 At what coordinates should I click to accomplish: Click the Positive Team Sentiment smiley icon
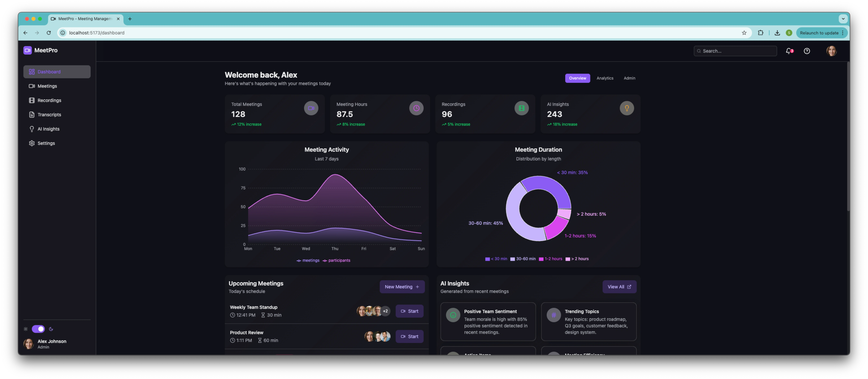coord(453,315)
